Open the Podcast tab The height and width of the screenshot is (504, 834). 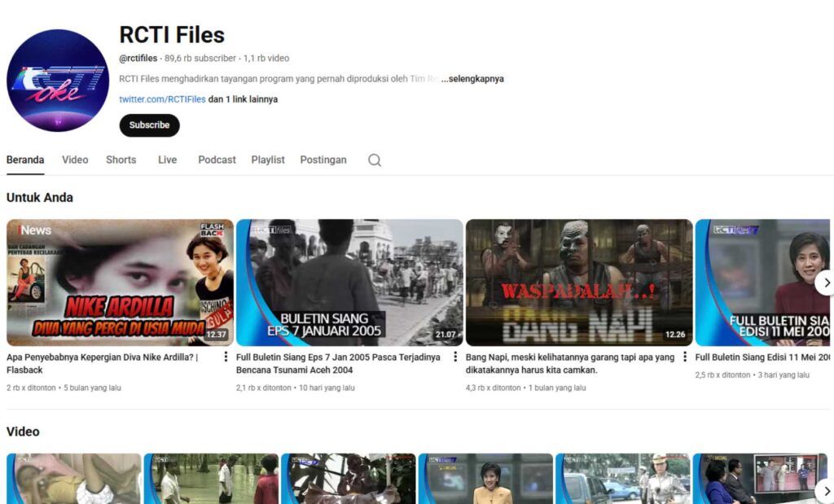click(x=217, y=160)
